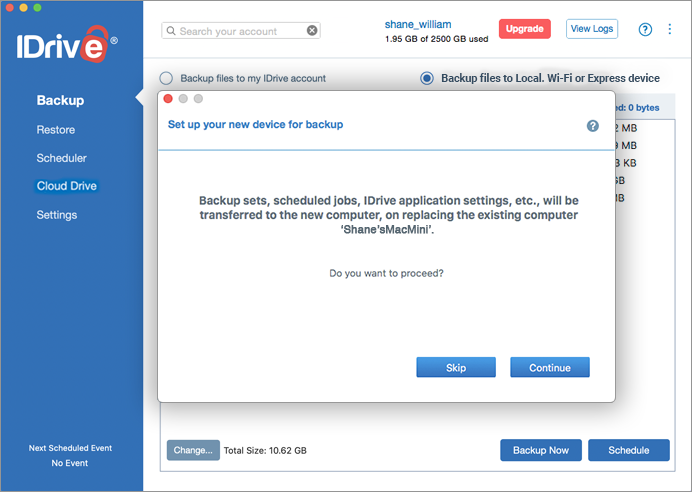Image resolution: width=692 pixels, height=492 pixels.
Task: Open the Settings section
Action: coord(56,215)
